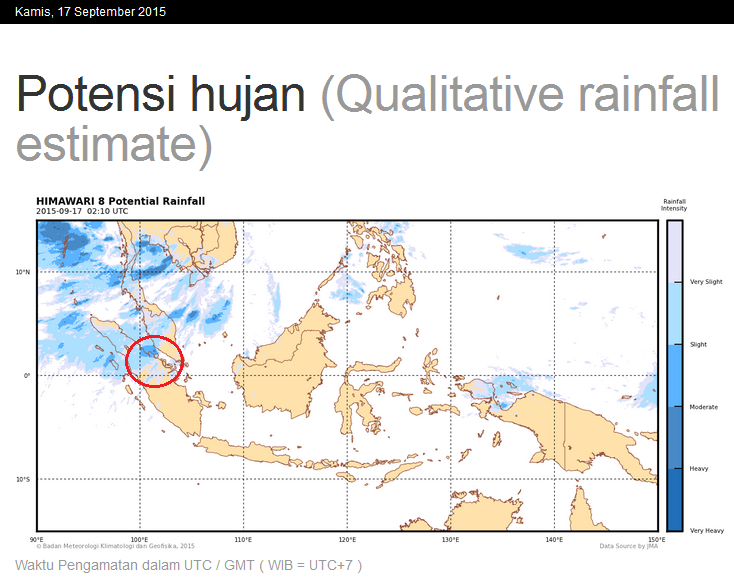Click the Rainfall Intensity legend title
This screenshot has height=580, width=734.
(674, 205)
